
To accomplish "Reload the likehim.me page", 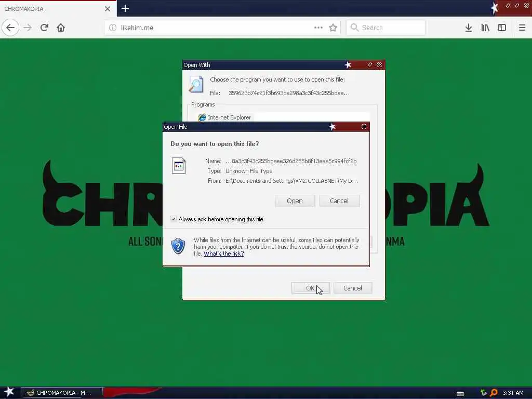I will pyautogui.click(x=44, y=28).
